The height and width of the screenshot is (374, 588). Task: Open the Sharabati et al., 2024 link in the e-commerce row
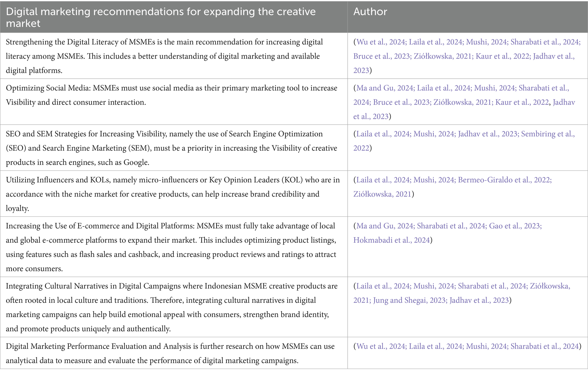451,226
